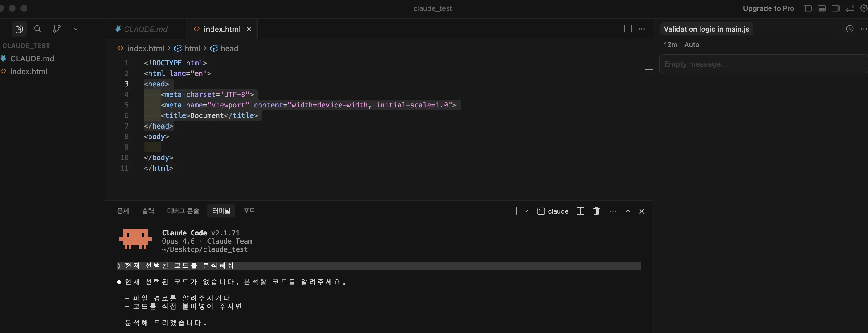
Task: Start a new chat with the plus icon
Action: [836, 29]
